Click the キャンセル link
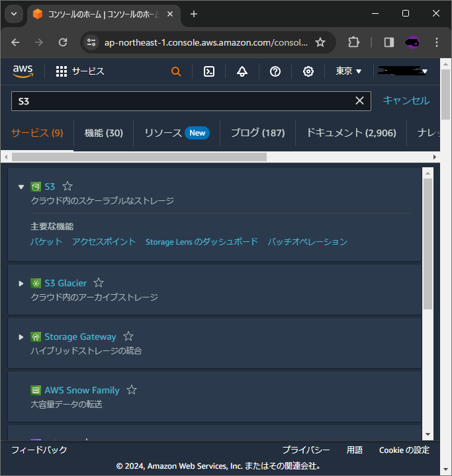This screenshot has width=452, height=476. coord(406,100)
